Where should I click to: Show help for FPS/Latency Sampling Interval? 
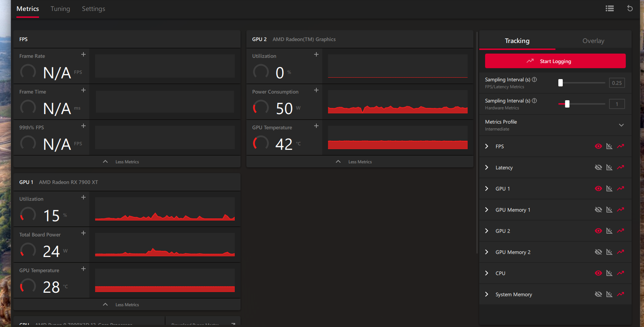[x=534, y=79]
